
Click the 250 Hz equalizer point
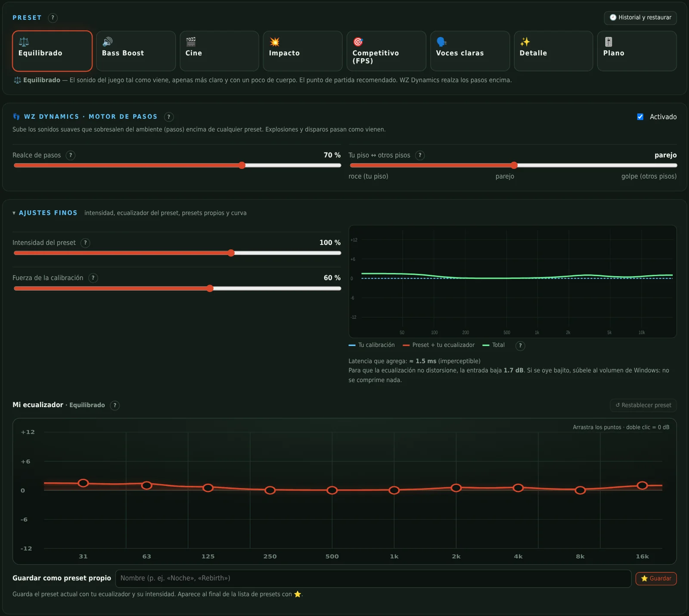[x=270, y=490]
